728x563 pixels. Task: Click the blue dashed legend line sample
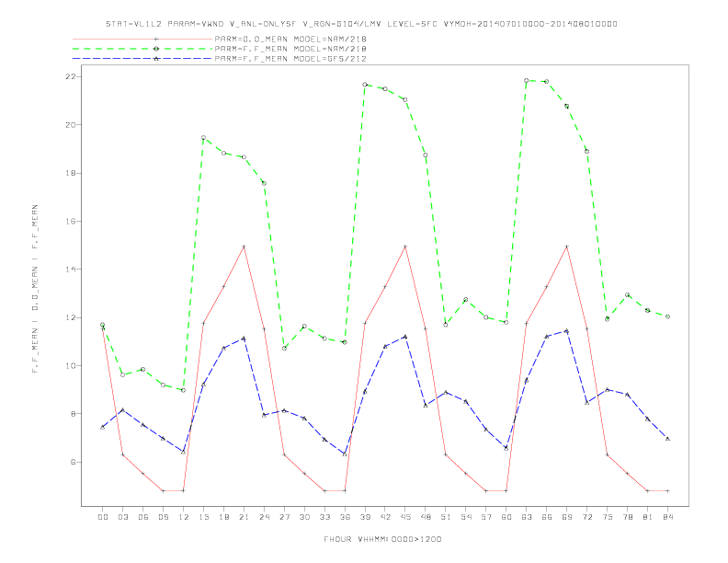click(142, 59)
